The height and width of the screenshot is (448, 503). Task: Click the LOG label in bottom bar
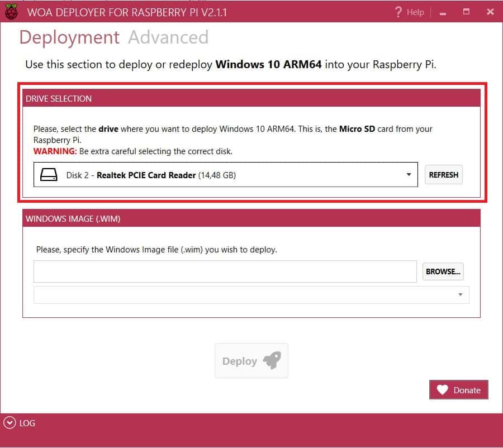click(27, 423)
